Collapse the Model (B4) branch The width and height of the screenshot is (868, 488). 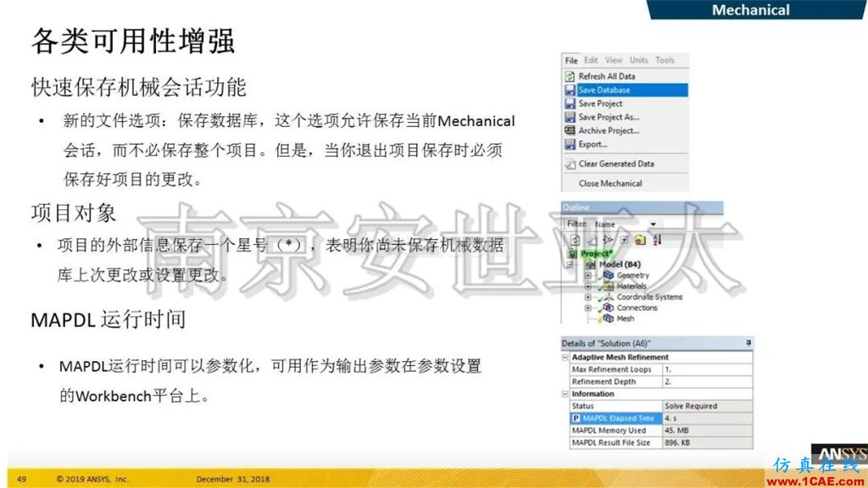coord(570,264)
